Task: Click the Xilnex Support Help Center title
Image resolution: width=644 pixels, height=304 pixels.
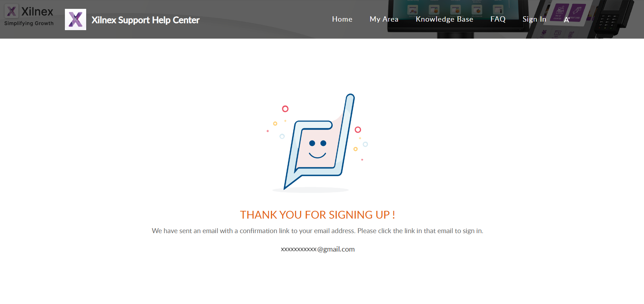Action: (x=145, y=20)
